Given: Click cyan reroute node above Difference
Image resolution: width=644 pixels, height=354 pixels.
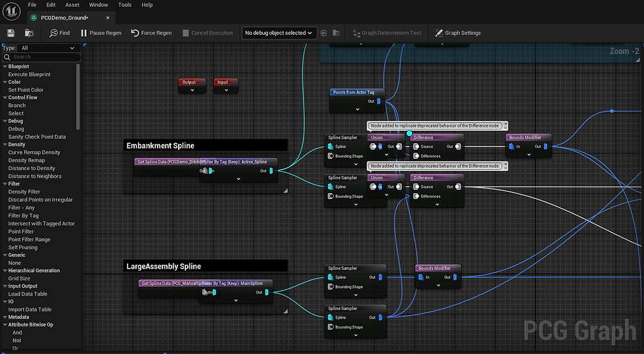Looking at the screenshot, I should coord(409,133).
